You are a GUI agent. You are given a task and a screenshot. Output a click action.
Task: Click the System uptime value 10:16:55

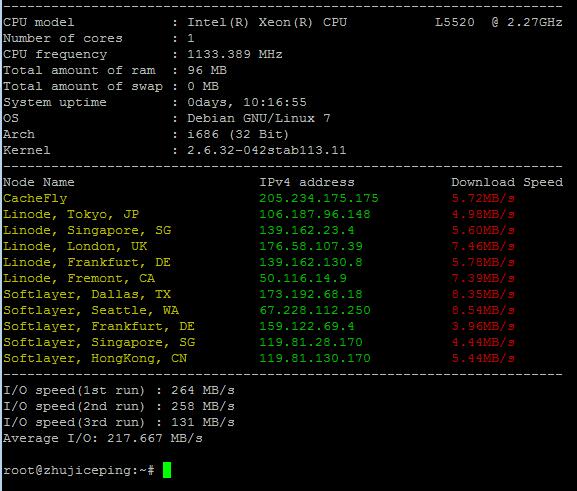pos(275,102)
